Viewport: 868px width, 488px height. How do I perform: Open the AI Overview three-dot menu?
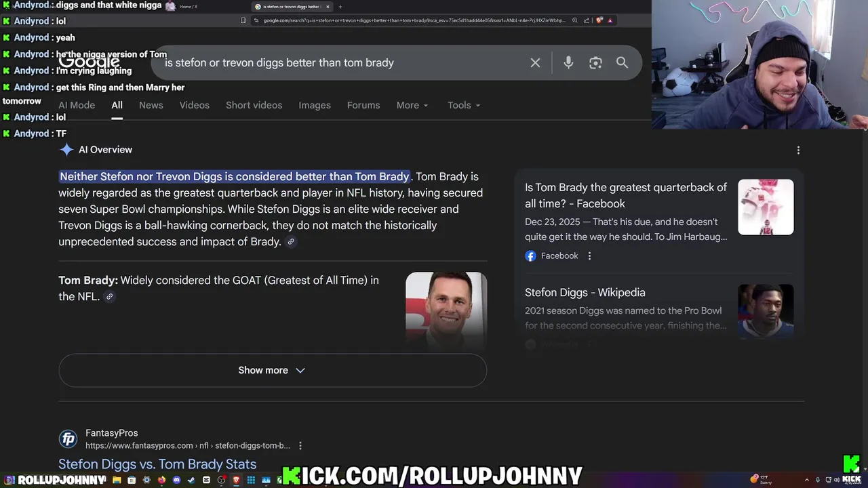pos(798,150)
